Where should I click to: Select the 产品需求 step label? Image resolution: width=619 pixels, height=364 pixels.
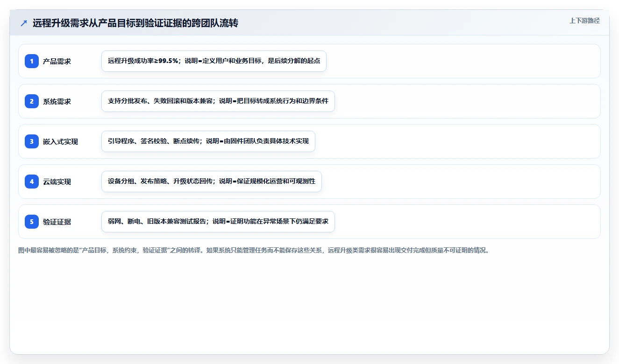pos(57,61)
